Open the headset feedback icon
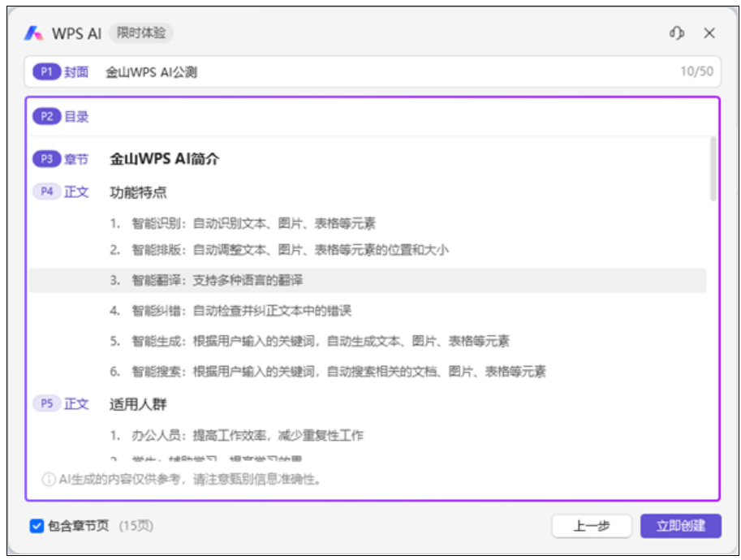This screenshot has width=741, height=560. click(x=676, y=33)
